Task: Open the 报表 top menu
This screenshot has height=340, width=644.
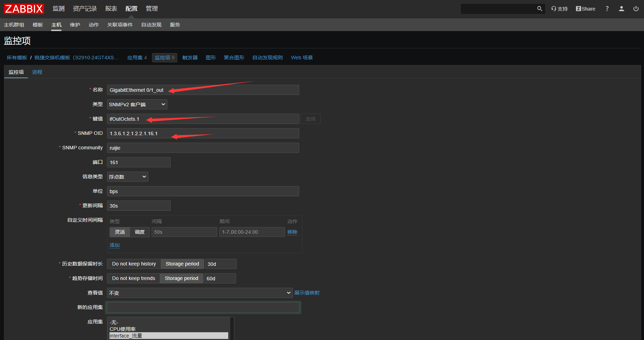Action: coord(111,8)
